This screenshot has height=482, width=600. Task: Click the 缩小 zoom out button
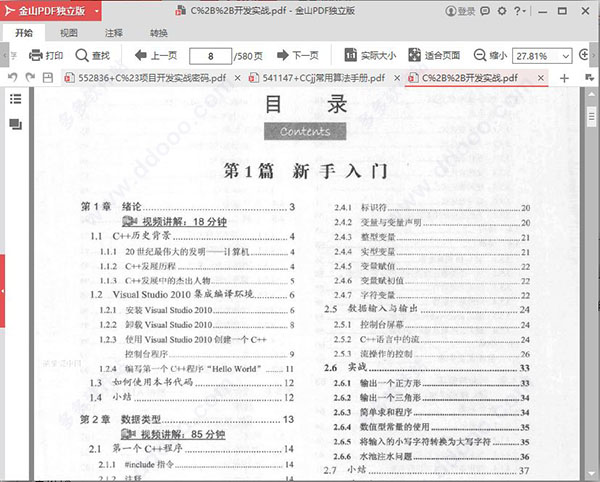(x=490, y=56)
